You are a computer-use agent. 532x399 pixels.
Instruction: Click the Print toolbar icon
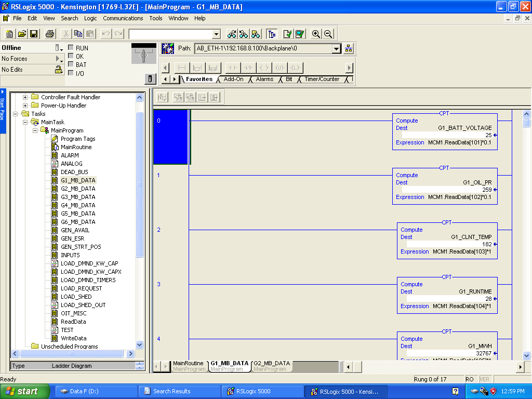click(x=50, y=34)
